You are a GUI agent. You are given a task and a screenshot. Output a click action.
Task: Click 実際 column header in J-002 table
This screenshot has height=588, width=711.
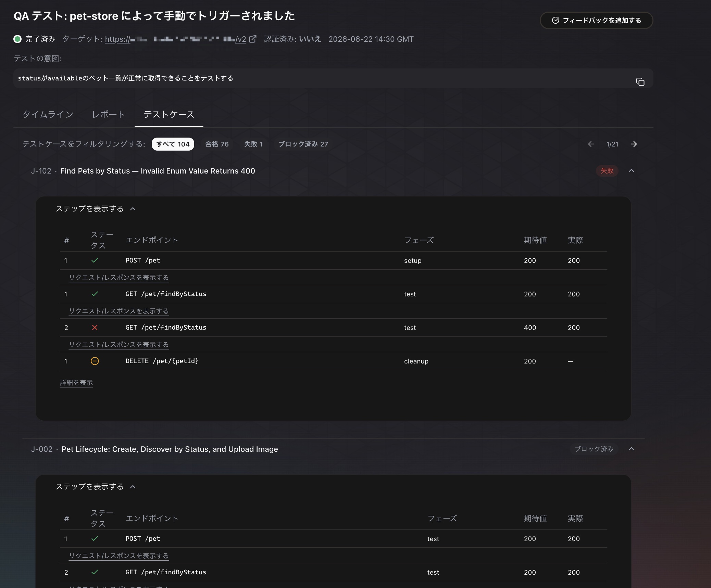click(x=575, y=519)
